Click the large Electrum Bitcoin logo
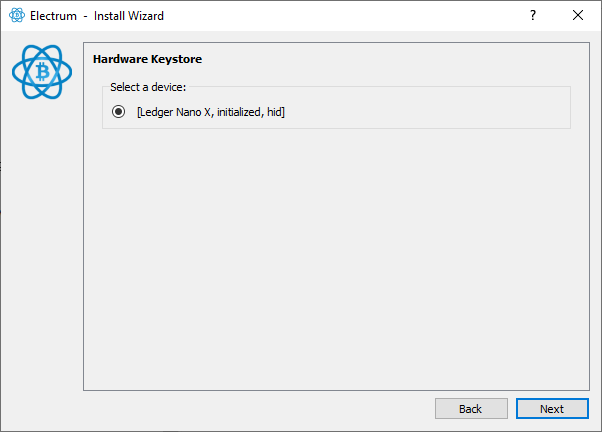602x432 pixels. pos(42,72)
